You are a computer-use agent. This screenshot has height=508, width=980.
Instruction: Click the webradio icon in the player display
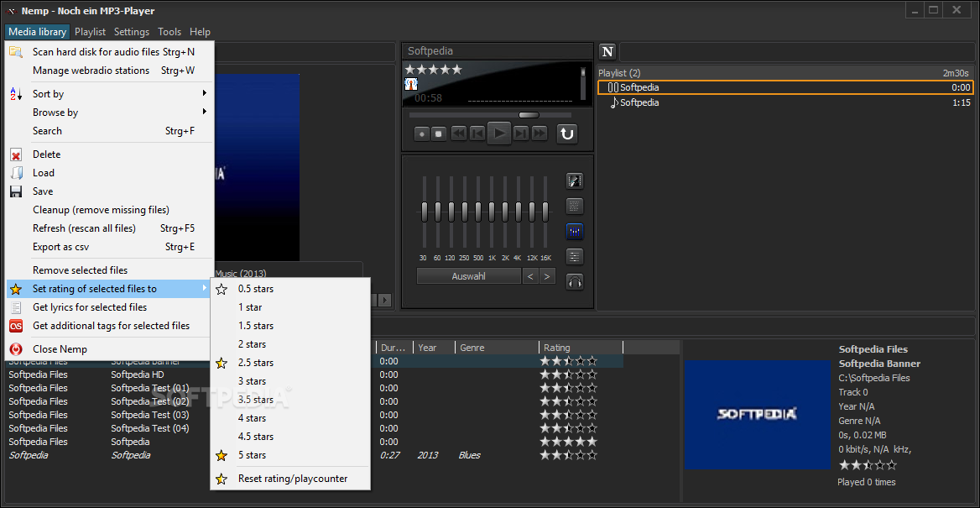click(x=411, y=84)
